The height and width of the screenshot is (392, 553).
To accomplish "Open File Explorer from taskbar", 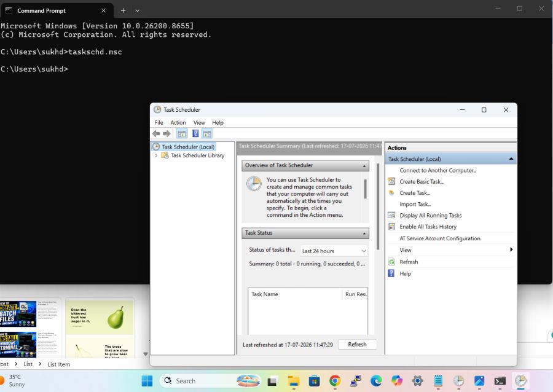I will pos(294,381).
